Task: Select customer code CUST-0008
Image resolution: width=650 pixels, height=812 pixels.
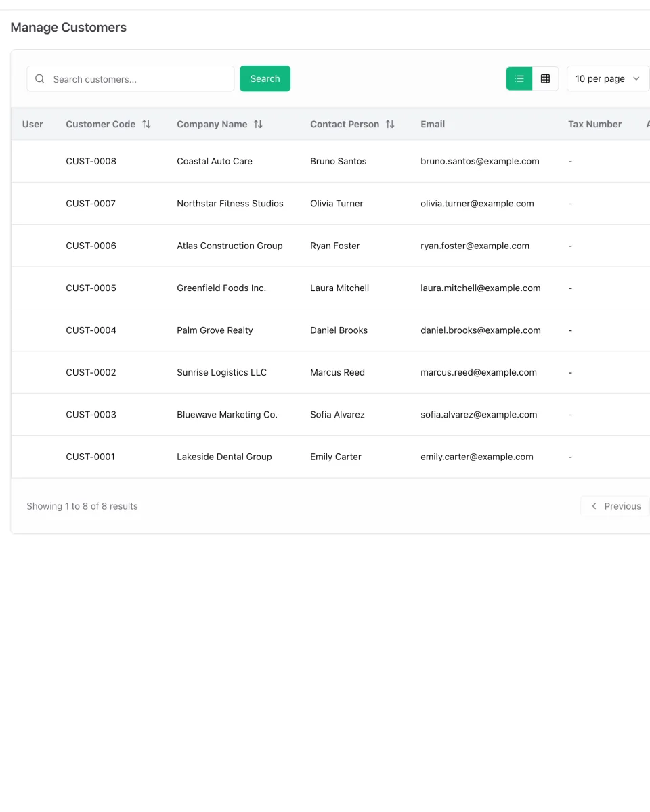Action: pos(91,161)
